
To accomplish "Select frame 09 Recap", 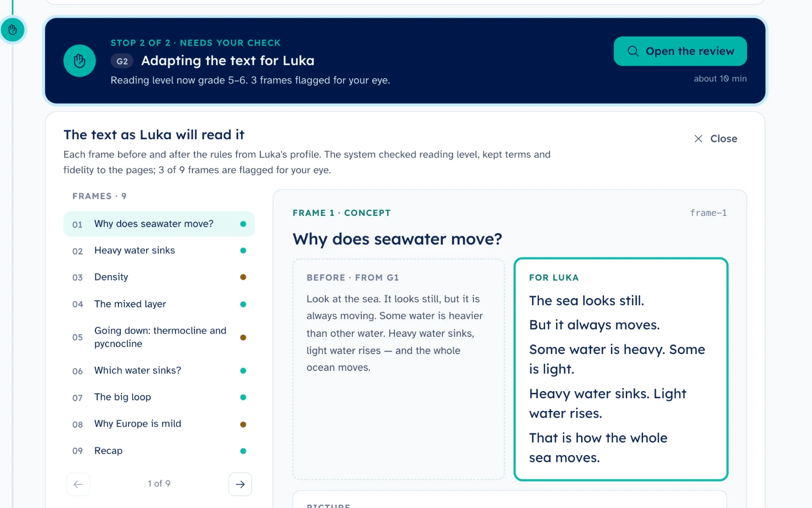I will tap(159, 451).
